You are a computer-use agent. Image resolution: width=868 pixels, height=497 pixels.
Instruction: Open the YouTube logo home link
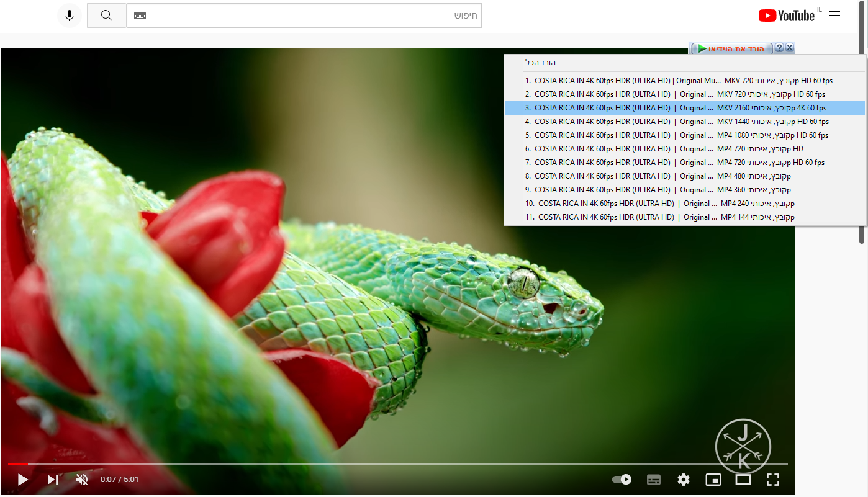tap(787, 16)
